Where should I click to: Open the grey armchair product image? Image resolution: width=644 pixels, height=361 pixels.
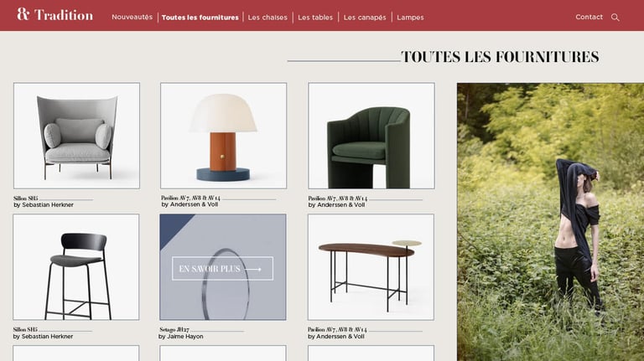click(x=76, y=136)
